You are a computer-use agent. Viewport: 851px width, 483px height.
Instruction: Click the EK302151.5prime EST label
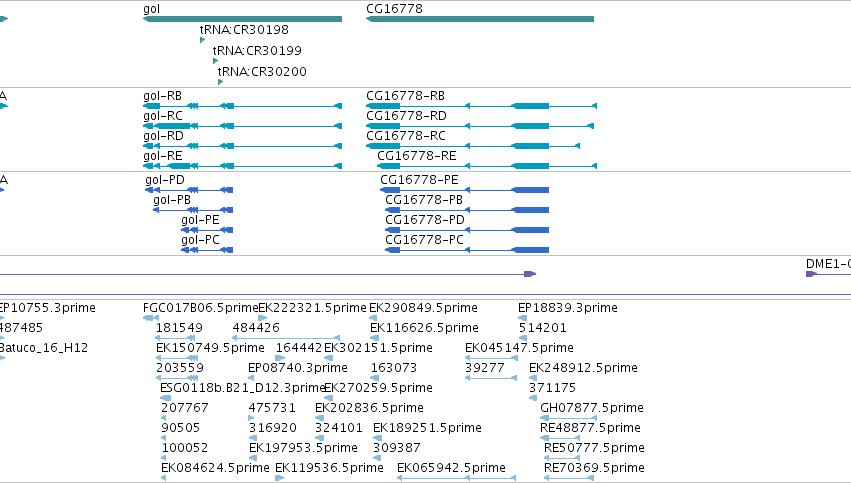pyautogui.click(x=378, y=348)
